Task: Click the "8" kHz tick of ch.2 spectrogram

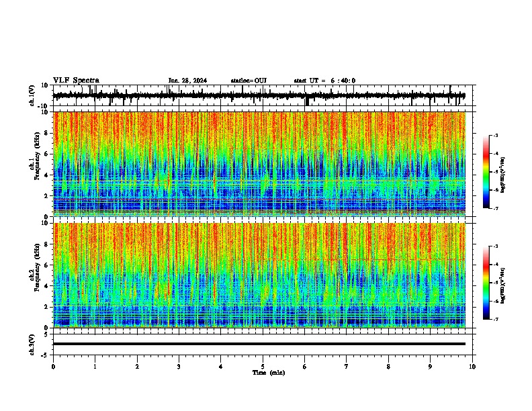Action: coord(47,244)
